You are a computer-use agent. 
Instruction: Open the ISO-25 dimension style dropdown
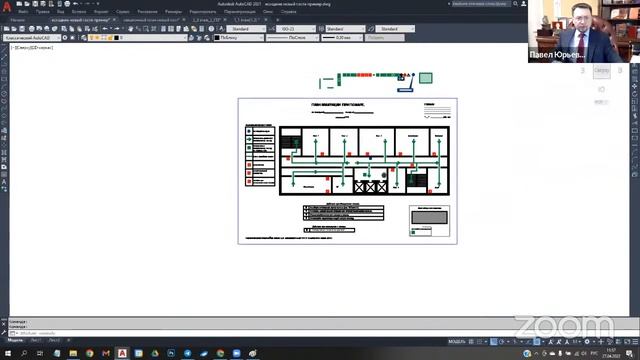(296, 29)
